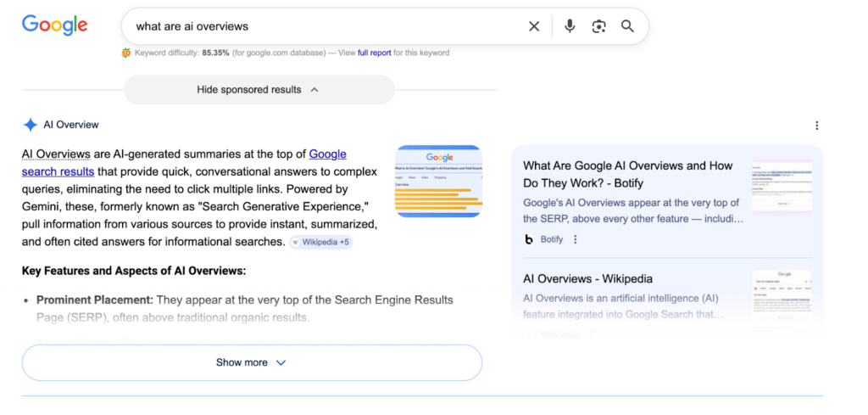868x415 pixels.
Task: Click the AI Overviews underlined term
Action: pos(56,154)
